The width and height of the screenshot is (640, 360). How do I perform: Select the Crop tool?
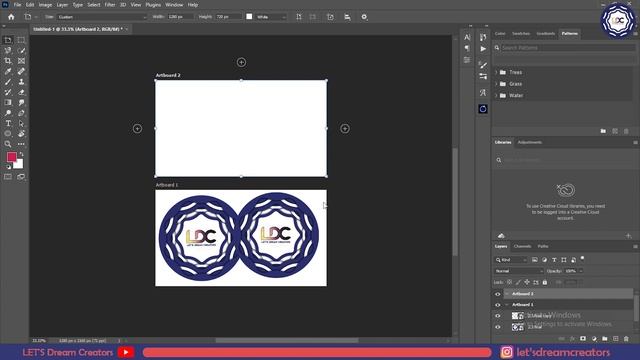(8, 61)
